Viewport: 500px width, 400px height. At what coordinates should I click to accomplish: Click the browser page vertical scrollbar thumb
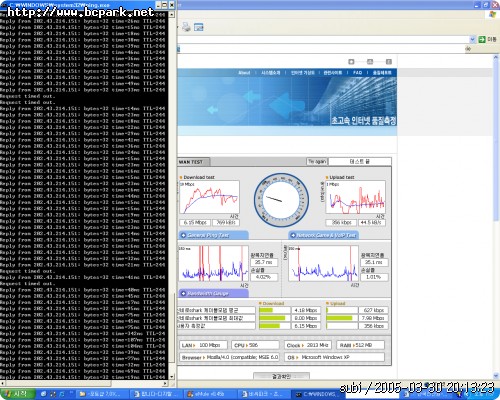pos(496,140)
